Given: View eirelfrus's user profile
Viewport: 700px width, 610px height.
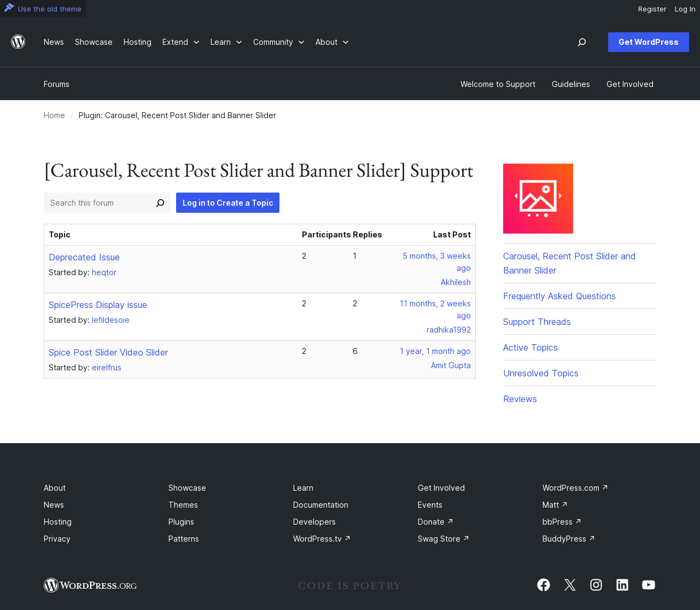Looking at the screenshot, I should point(107,368).
